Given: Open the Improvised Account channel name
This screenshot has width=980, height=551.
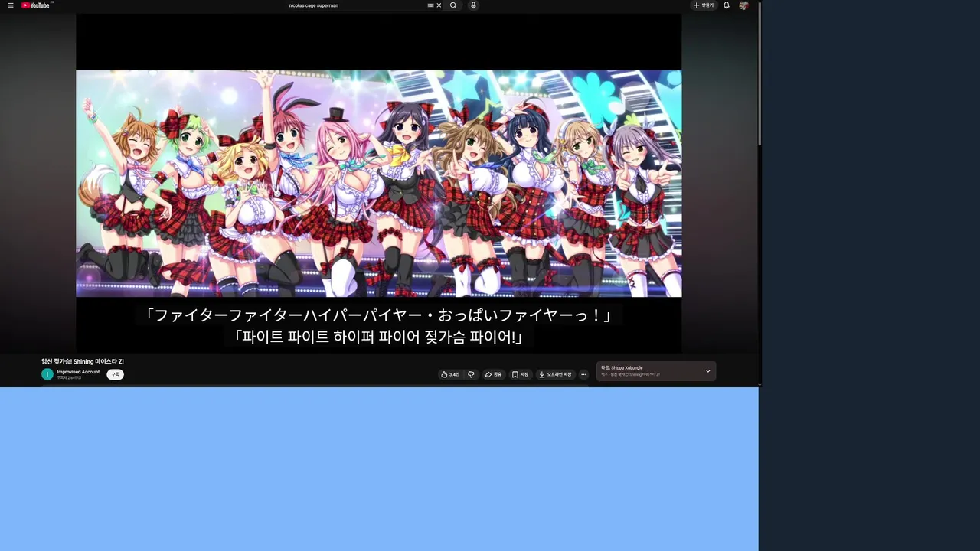Looking at the screenshot, I should pyautogui.click(x=78, y=372).
